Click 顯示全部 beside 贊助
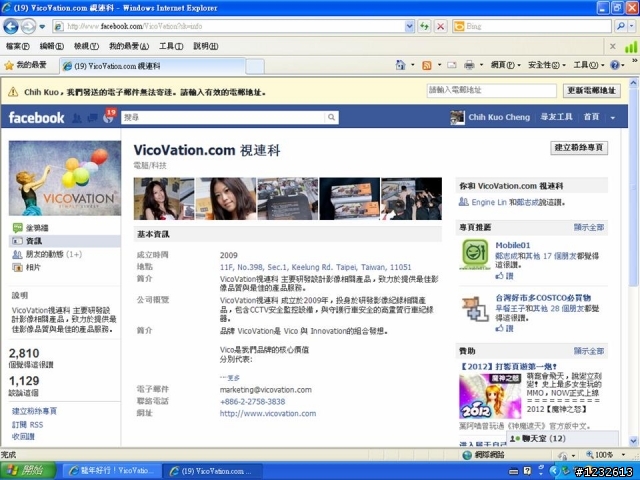The height and width of the screenshot is (480, 640). (589, 351)
